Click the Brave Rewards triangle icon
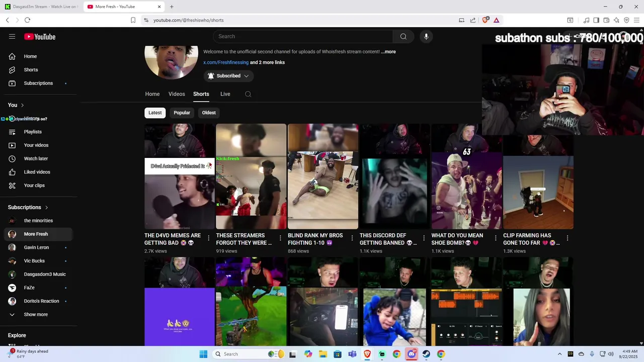644x362 pixels. coord(496,20)
